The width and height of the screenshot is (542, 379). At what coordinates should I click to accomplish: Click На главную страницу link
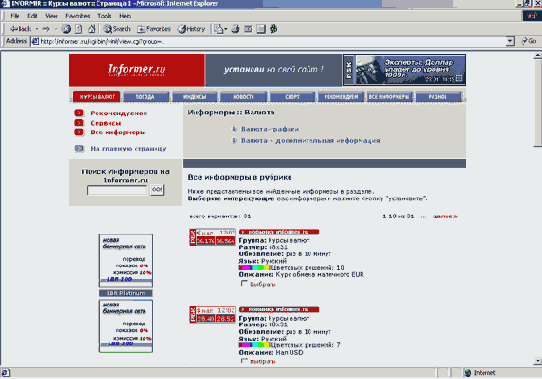tap(128, 149)
